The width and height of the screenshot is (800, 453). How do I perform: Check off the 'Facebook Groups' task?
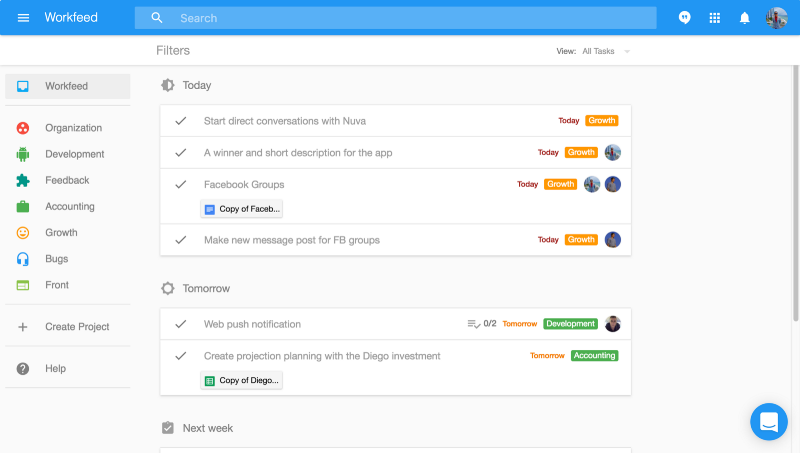click(181, 185)
